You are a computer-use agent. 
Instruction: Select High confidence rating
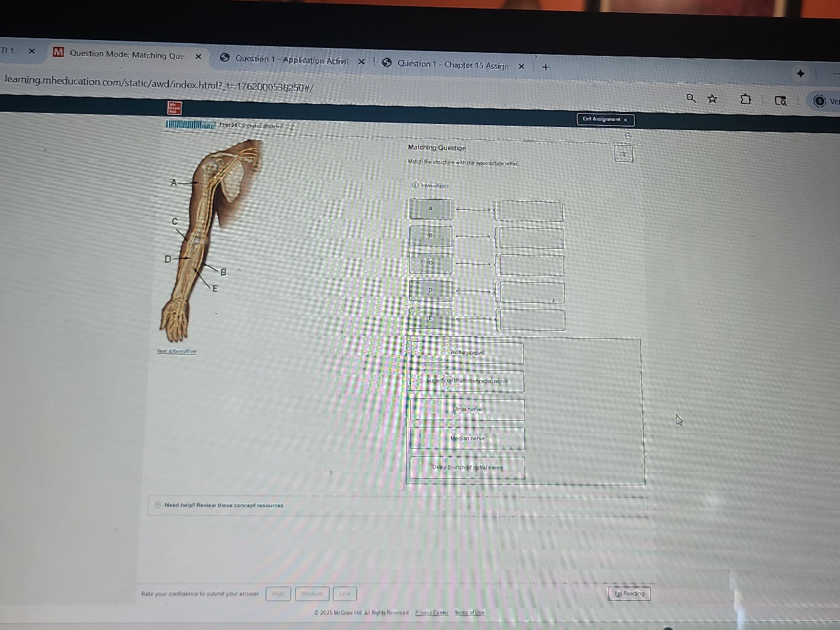278,594
